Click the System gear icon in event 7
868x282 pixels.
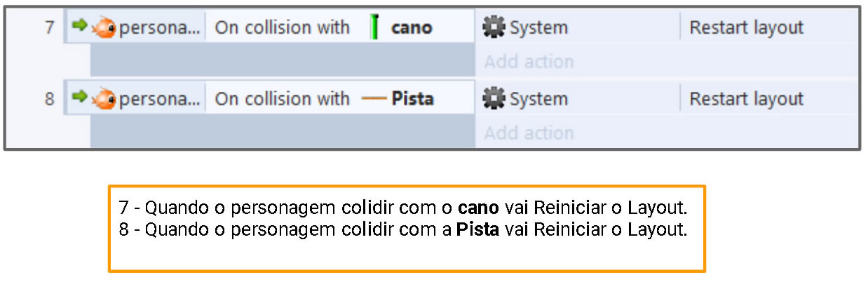pos(494,27)
